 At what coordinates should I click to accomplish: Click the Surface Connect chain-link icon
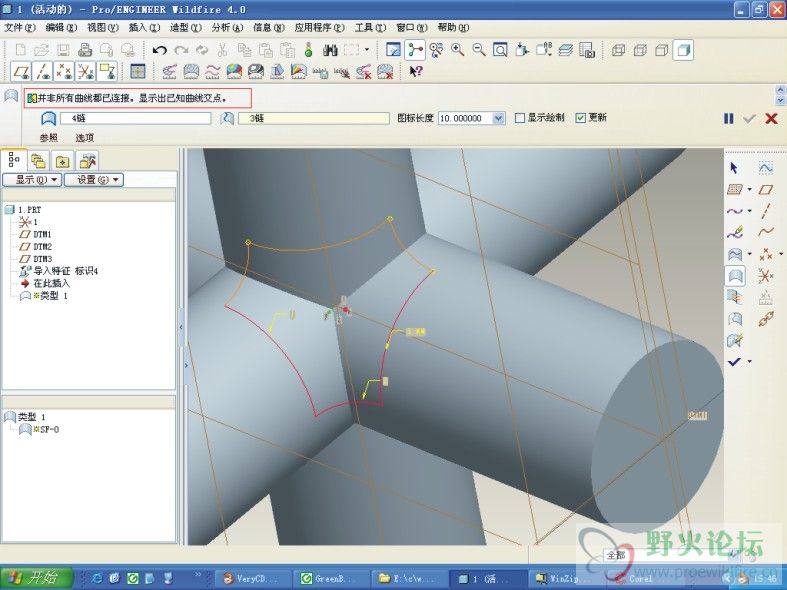765,319
